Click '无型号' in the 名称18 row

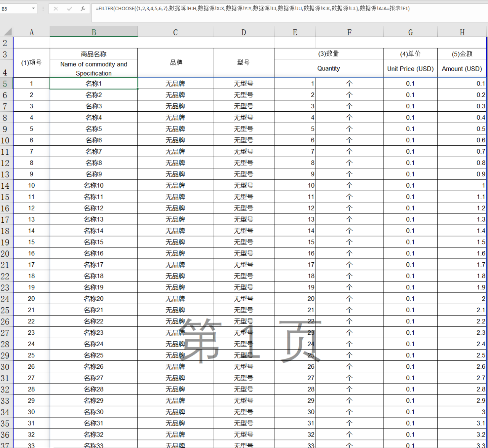pos(244,276)
